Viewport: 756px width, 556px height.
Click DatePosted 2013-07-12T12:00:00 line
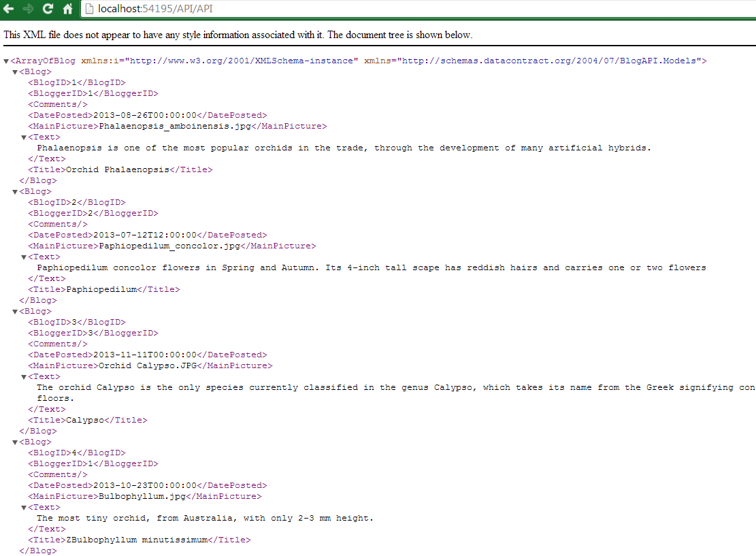[x=148, y=235]
